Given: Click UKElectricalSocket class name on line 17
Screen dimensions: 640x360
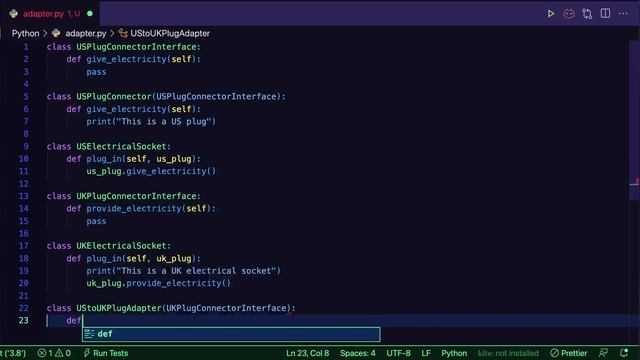Looking at the screenshot, I should coord(122,246).
